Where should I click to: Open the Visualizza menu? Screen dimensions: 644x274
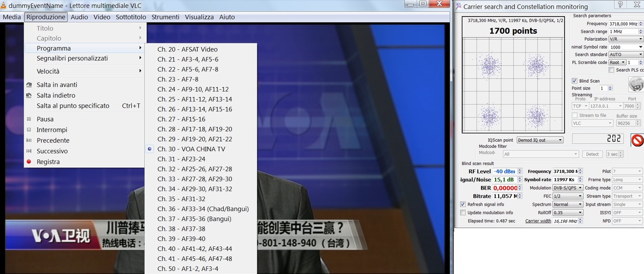click(199, 17)
